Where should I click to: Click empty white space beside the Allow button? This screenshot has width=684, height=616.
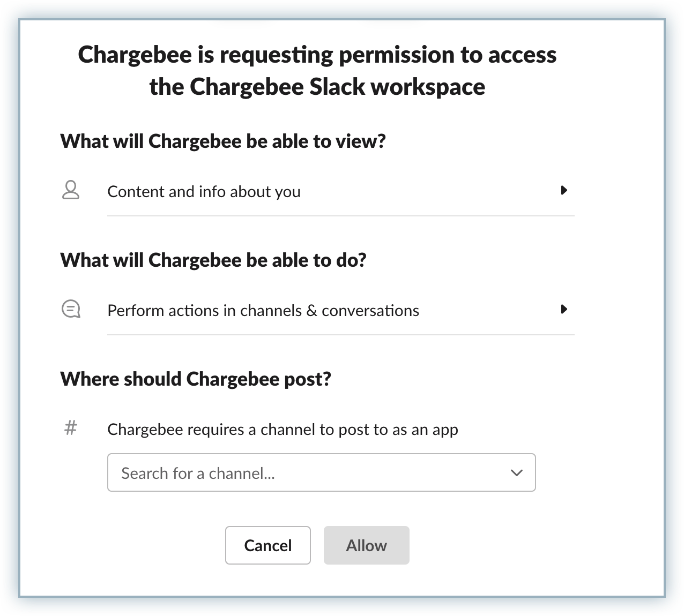[509, 545]
